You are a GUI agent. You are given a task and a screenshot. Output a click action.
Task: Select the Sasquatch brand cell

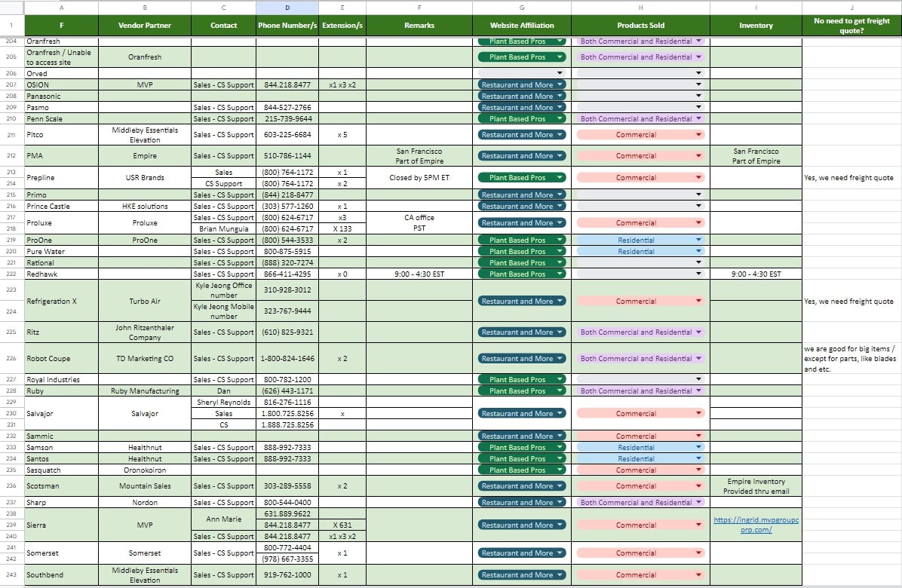tap(62, 470)
